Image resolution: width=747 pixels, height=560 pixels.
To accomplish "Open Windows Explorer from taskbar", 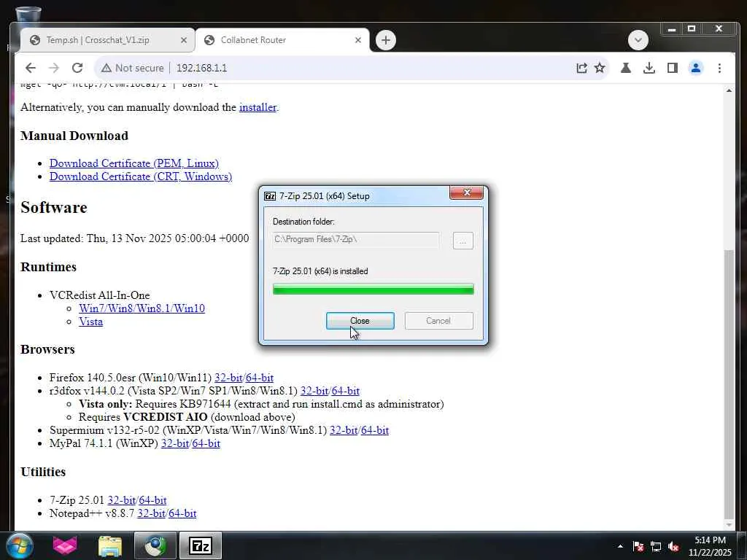I will 110,546.
